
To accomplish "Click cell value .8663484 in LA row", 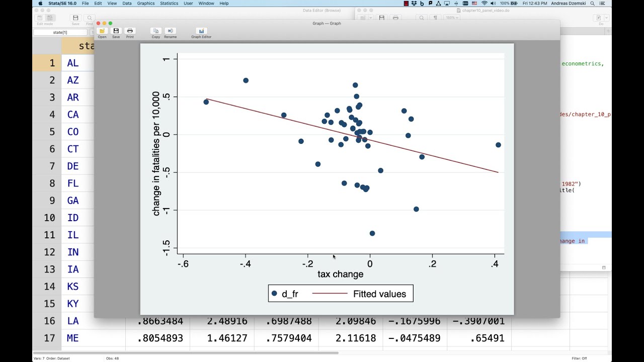I will [x=157, y=321].
